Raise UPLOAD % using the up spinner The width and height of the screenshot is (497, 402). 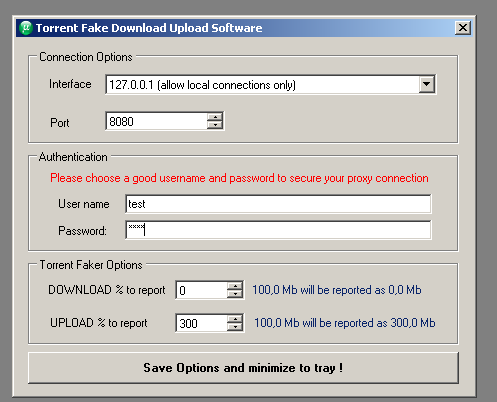point(235,319)
